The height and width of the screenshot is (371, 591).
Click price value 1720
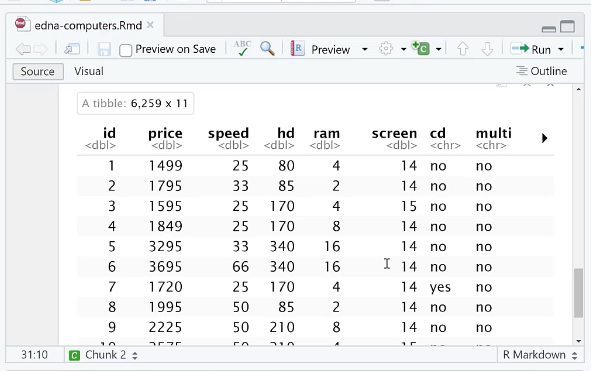[x=165, y=287]
